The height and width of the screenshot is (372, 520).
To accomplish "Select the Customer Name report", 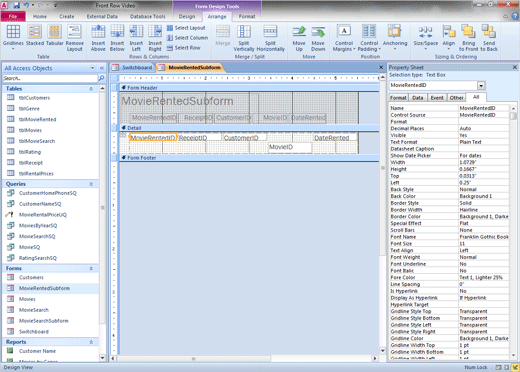I will pos(51,351).
